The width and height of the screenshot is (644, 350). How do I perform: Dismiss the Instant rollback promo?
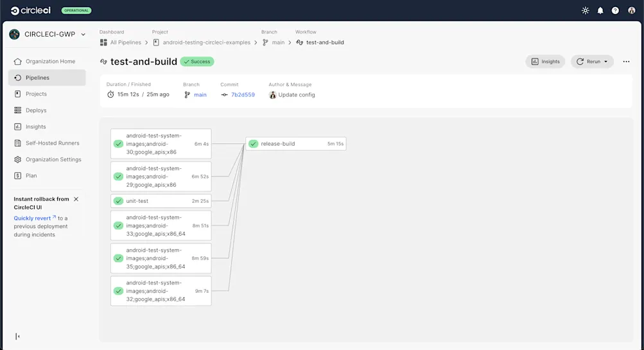[x=76, y=199]
